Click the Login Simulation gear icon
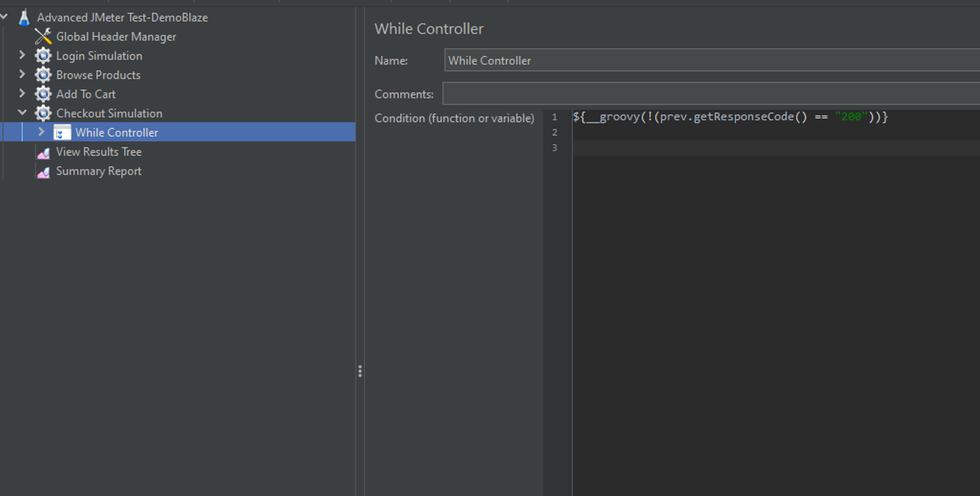The image size is (980, 496). pyautogui.click(x=43, y=55)
